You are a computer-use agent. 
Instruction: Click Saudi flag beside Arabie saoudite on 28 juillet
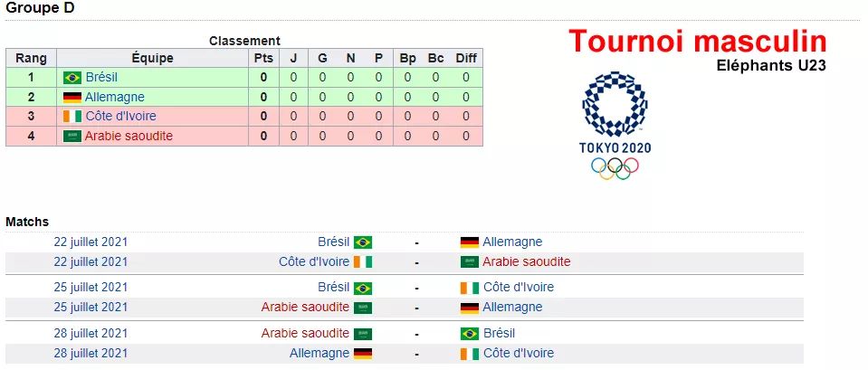pos(363,334)
